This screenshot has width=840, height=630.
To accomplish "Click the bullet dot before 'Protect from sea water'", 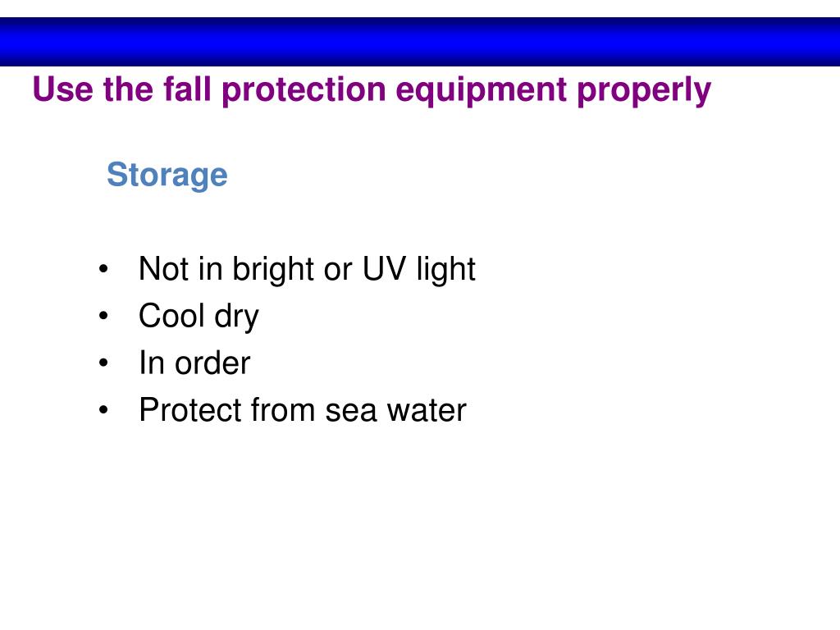I will point(103,410).
